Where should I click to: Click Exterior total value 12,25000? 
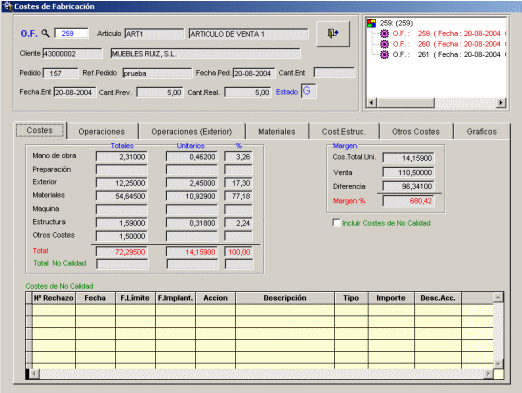122,183
